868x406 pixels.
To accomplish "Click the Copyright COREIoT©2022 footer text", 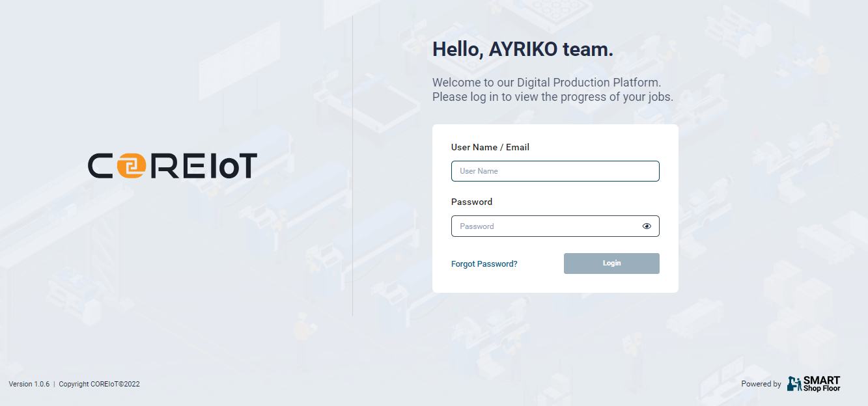I will pos(99,385).
